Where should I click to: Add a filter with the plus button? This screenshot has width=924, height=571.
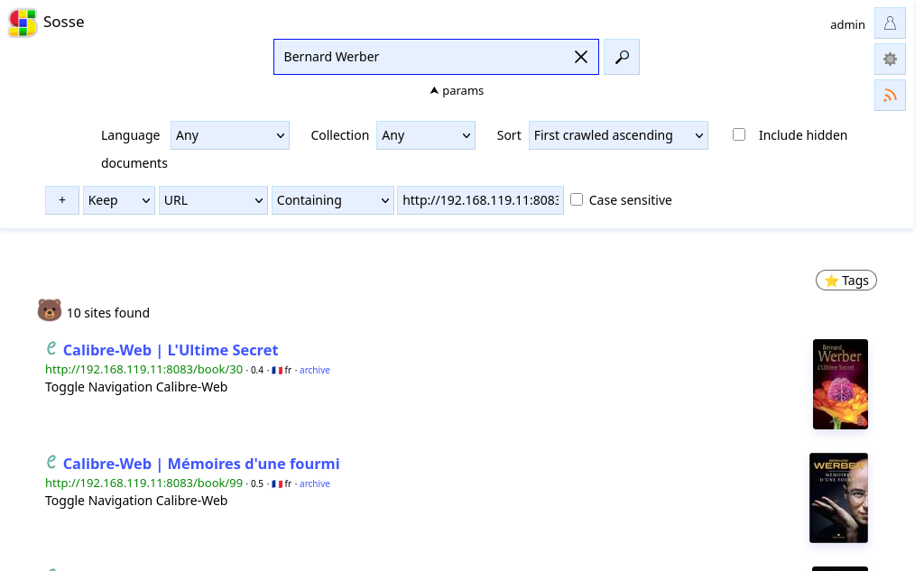[62, 200]
